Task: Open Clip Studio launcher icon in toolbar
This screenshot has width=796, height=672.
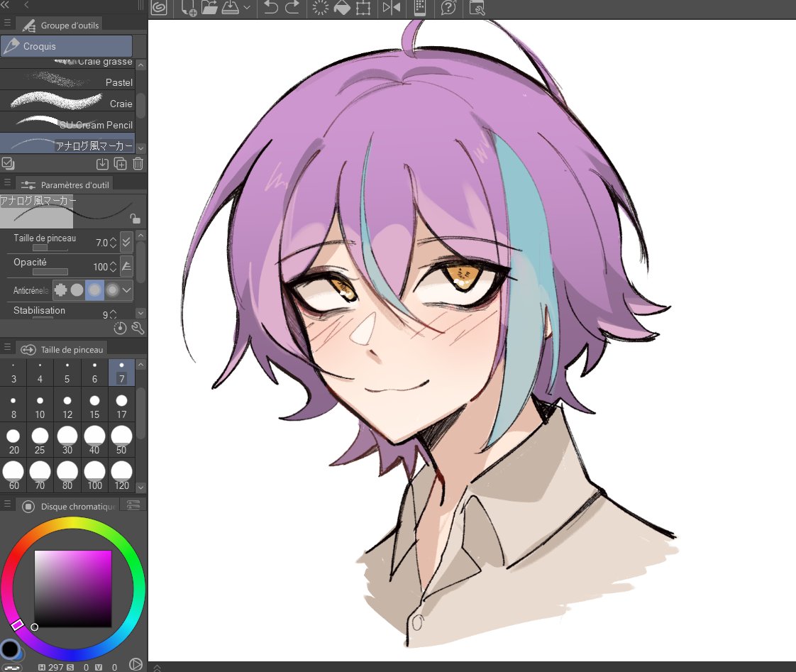Action: [x=159, y=8]
